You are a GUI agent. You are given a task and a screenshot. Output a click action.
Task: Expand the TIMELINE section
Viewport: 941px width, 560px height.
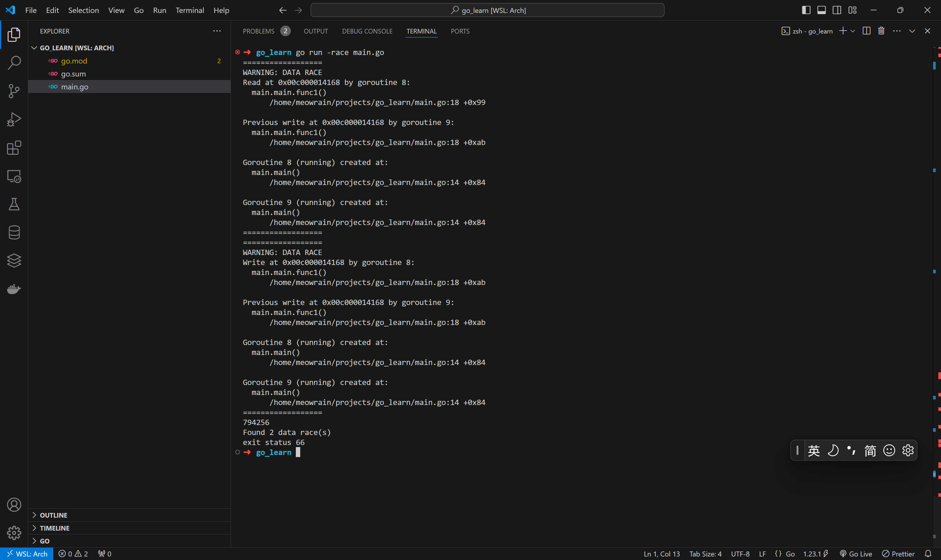click(55, 528)
